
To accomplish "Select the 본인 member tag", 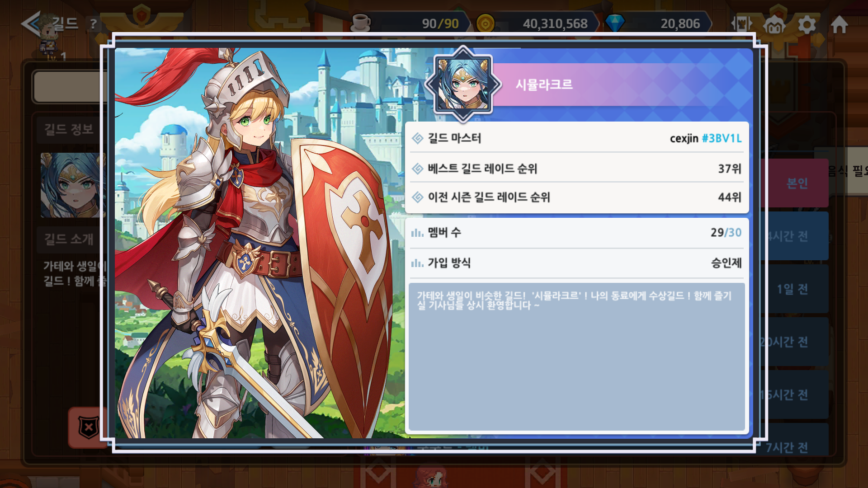I will pyautogui.click(x=797, y=183).
